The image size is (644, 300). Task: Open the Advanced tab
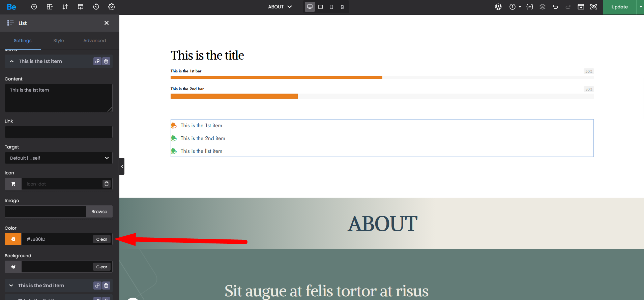94,40
